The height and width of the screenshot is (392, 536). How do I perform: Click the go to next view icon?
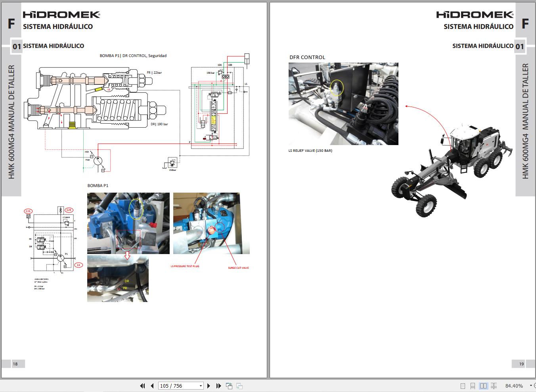coord(239,386)
